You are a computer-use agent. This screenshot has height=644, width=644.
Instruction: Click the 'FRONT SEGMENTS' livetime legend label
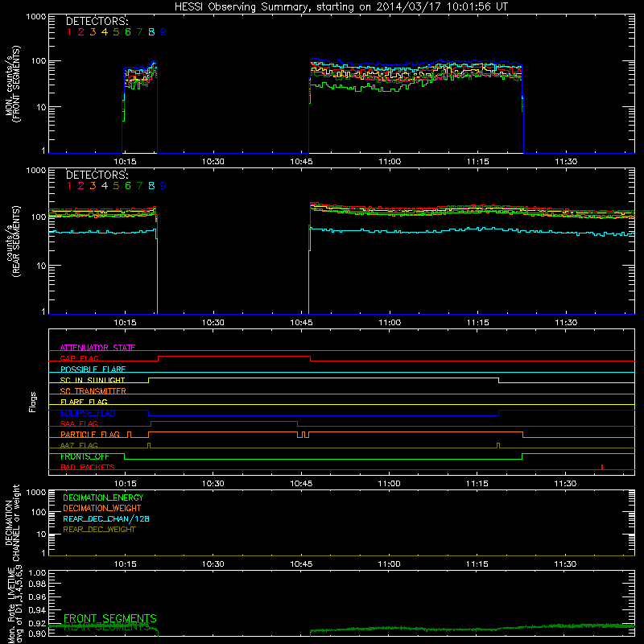coord(110,618)
